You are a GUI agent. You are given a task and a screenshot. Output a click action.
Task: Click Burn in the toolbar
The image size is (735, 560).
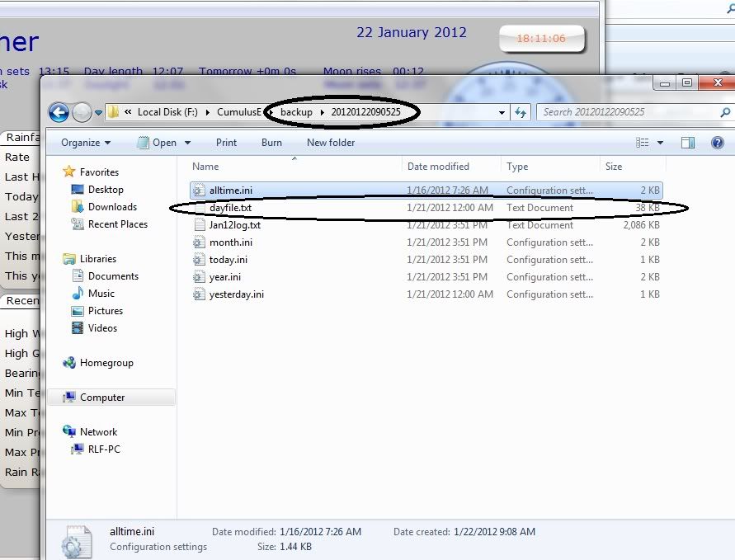pos(271,143)
